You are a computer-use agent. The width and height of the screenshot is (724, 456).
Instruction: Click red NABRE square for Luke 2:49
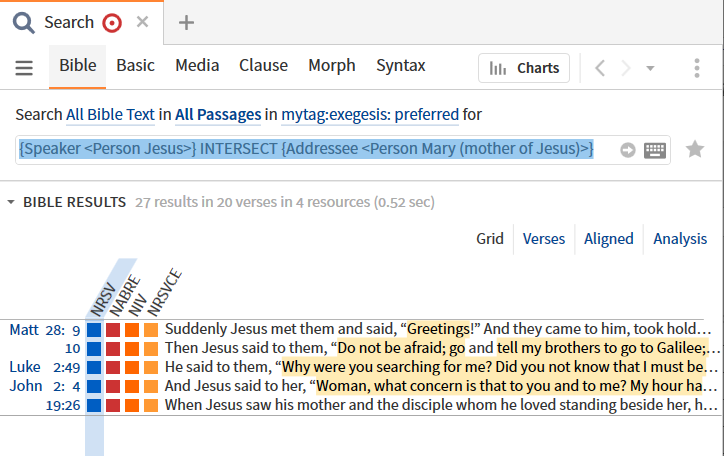click(113, 368)
